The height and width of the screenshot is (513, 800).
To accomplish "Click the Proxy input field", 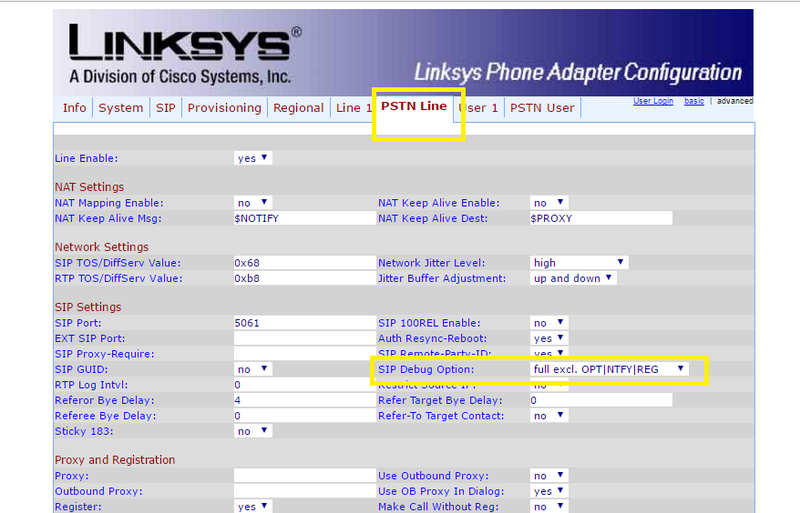I will coord(305,476).
